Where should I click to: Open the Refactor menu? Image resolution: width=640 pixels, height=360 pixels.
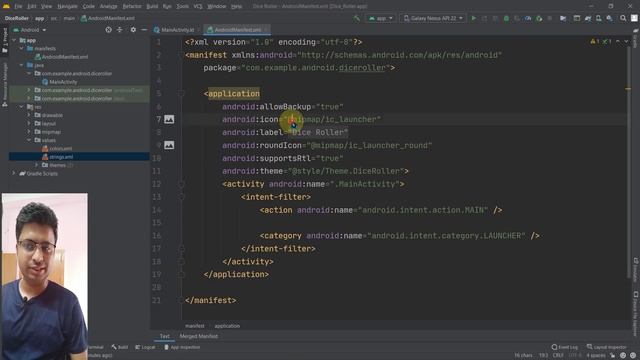(x=132, y=6)
